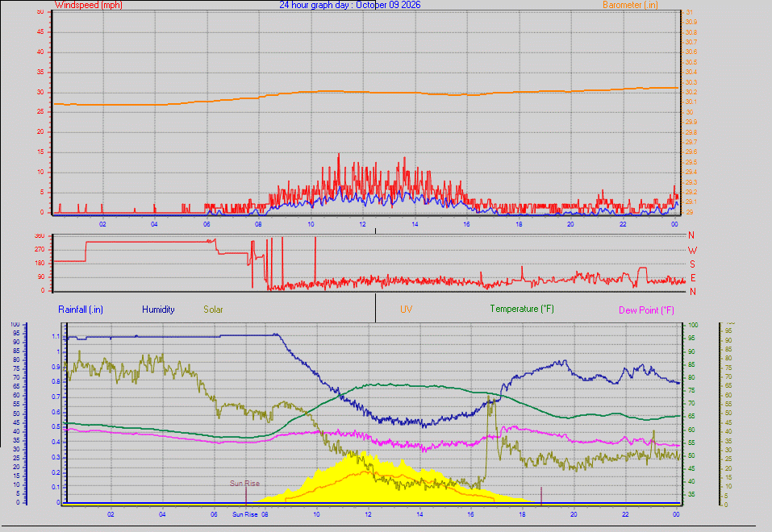Select the "Humidity" legend label
Image resolution: width=772 pixels, height=532 pixels.
158,310
